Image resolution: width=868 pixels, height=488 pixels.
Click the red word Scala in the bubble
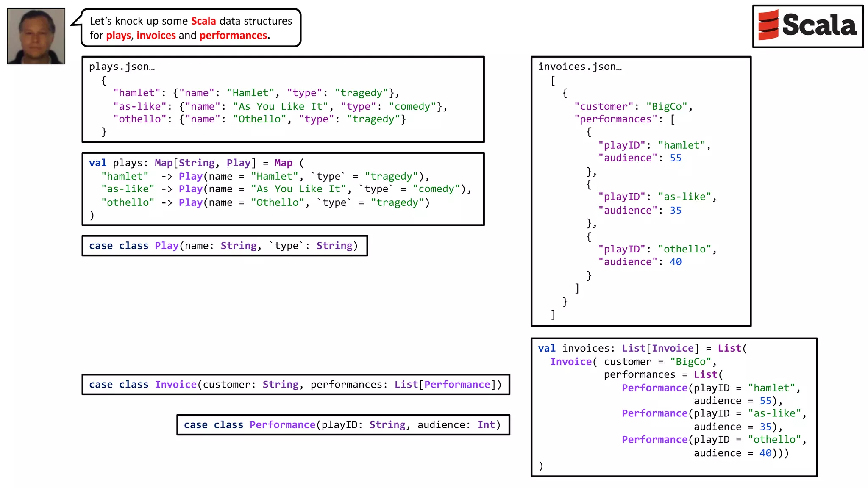203,21
